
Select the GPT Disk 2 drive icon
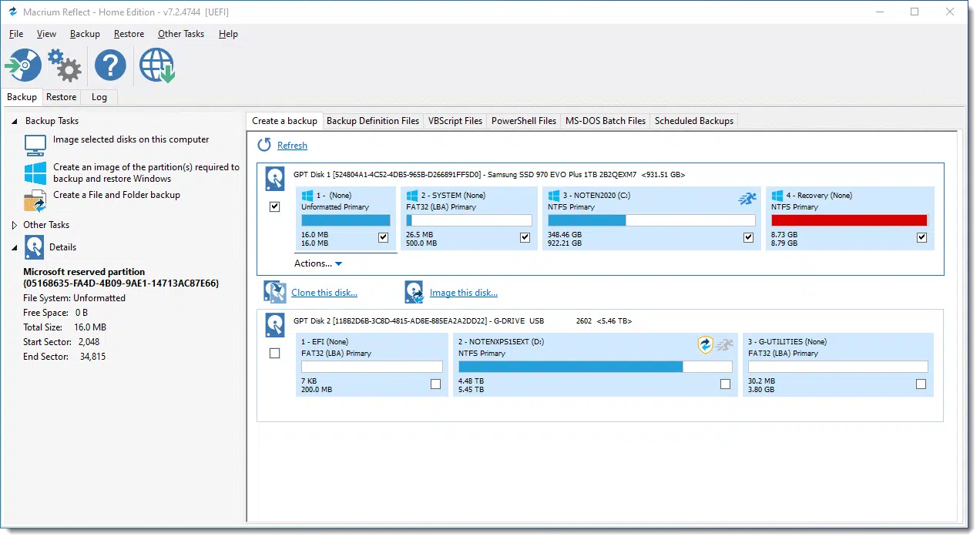coord(275,325)
